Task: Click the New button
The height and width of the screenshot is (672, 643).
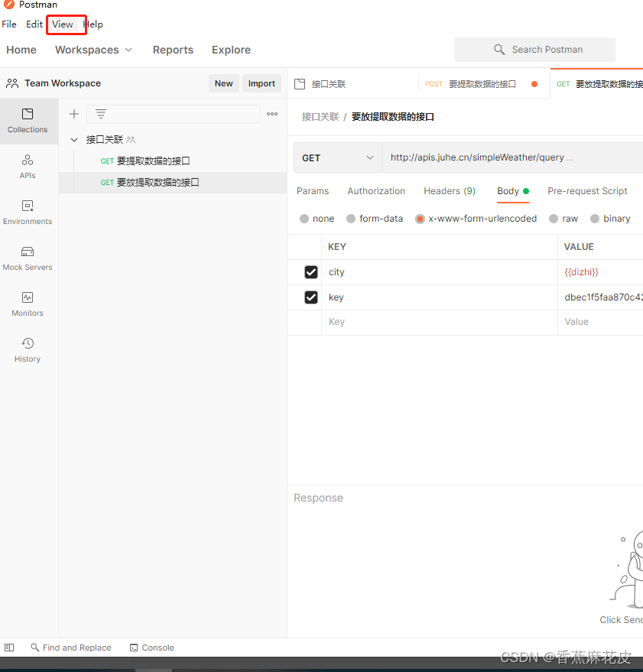Action: tap(224, 83)
